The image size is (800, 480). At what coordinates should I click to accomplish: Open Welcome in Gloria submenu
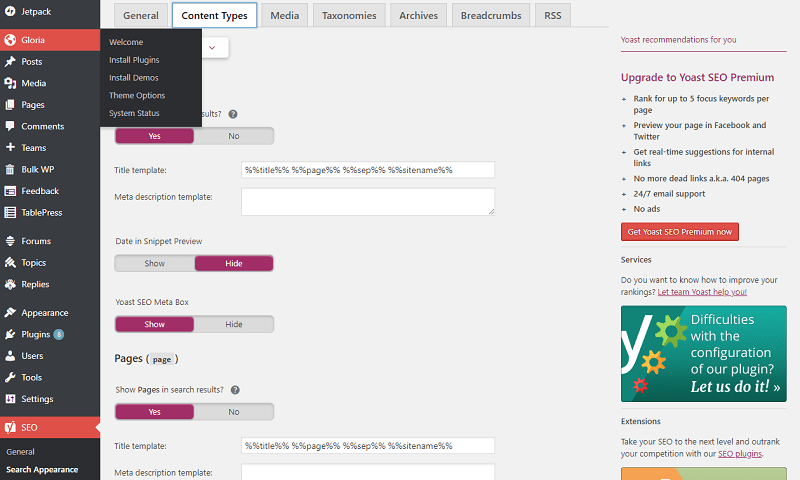point(126,42)
